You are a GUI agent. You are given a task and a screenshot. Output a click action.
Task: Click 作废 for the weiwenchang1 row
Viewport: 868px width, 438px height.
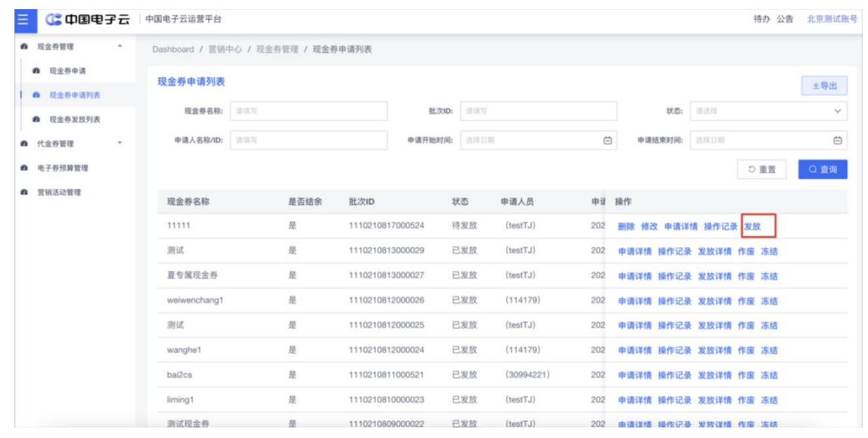coord(746,301)
